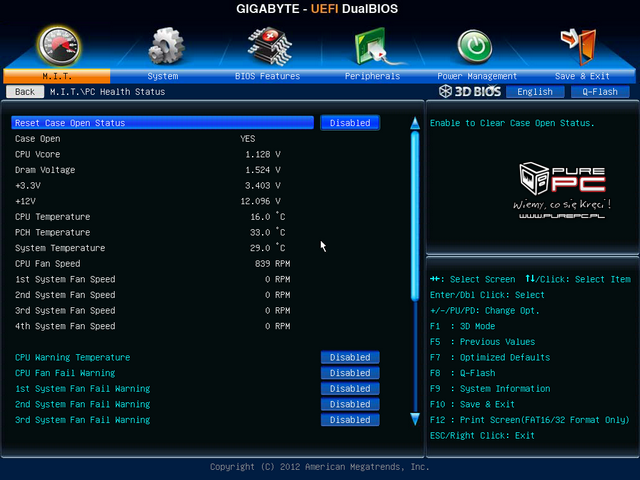Click the CPU Temperature label
640x480 pixels.
point(52,217)
